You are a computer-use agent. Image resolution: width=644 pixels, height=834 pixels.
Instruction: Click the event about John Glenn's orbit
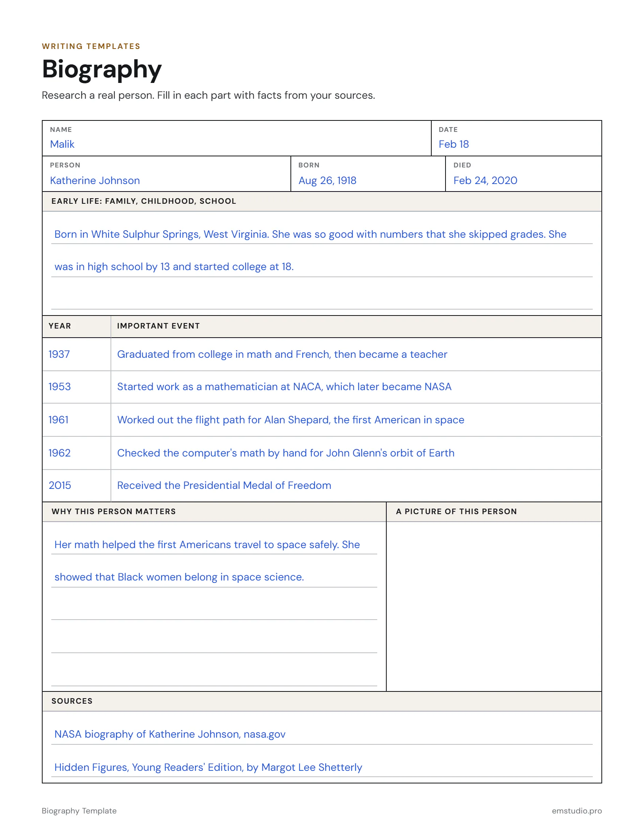click(286, 453)
